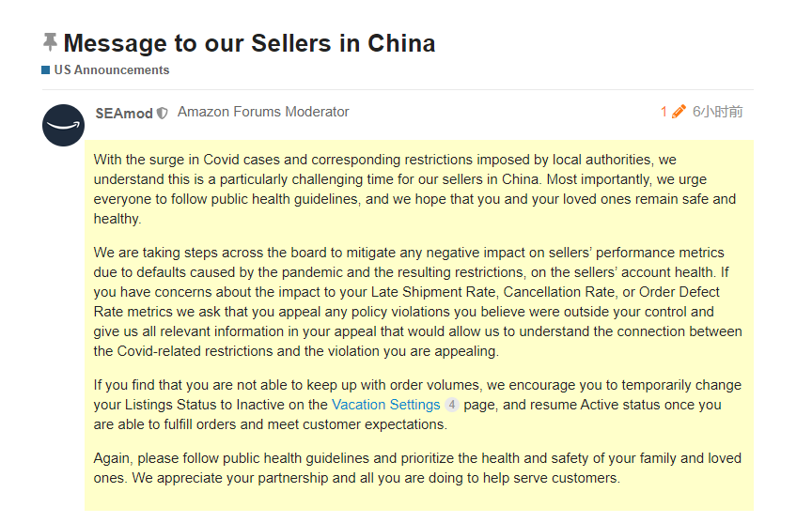Click the 'Amazon Forums Moderator' user title
The height and width of the screenshot is (523, 812).
tap(263, 112)
